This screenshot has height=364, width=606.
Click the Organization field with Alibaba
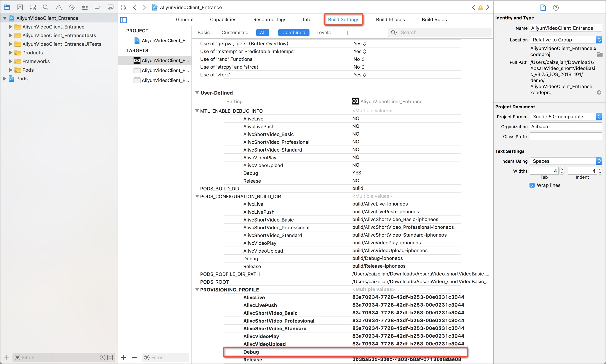click(566, 127)
